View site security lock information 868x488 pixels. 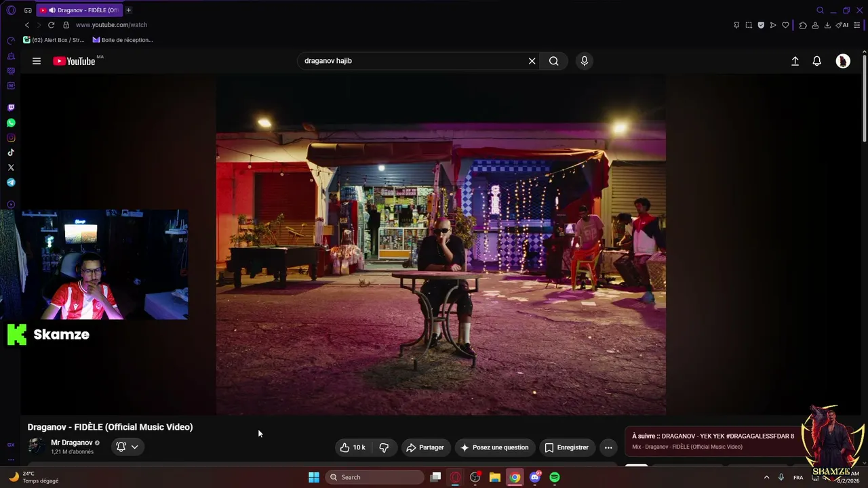coord(66,25)
